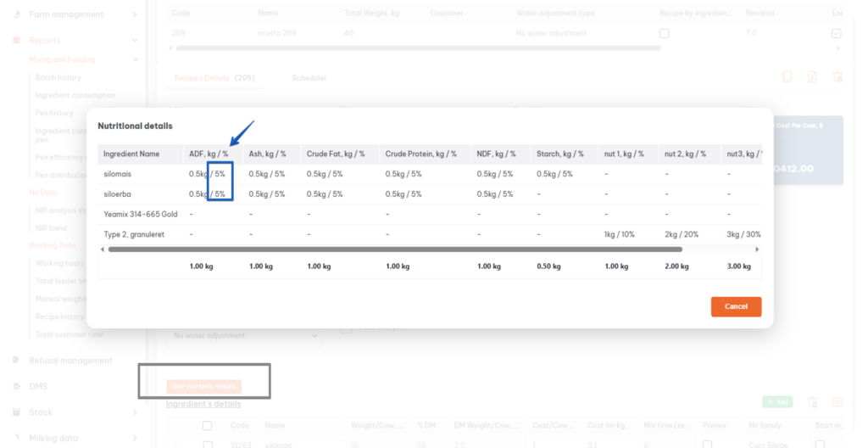Expand the Stock menu chevron

(135, 412)
